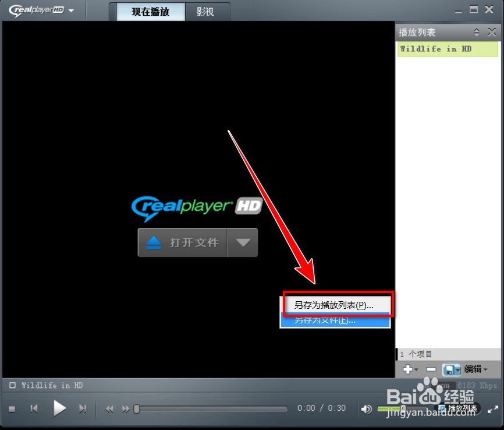Fast forward with the double-right arrow
The image size is (504, 430).
pos(126,409)
